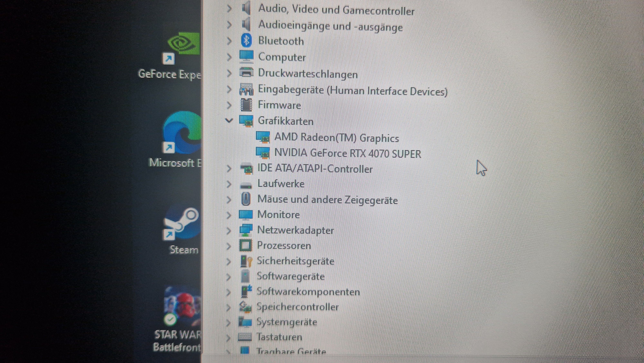Select the IDE ATA/ATAPI-Controller label
Viewport: 644px width, 363px height.
tap(315, 169)
